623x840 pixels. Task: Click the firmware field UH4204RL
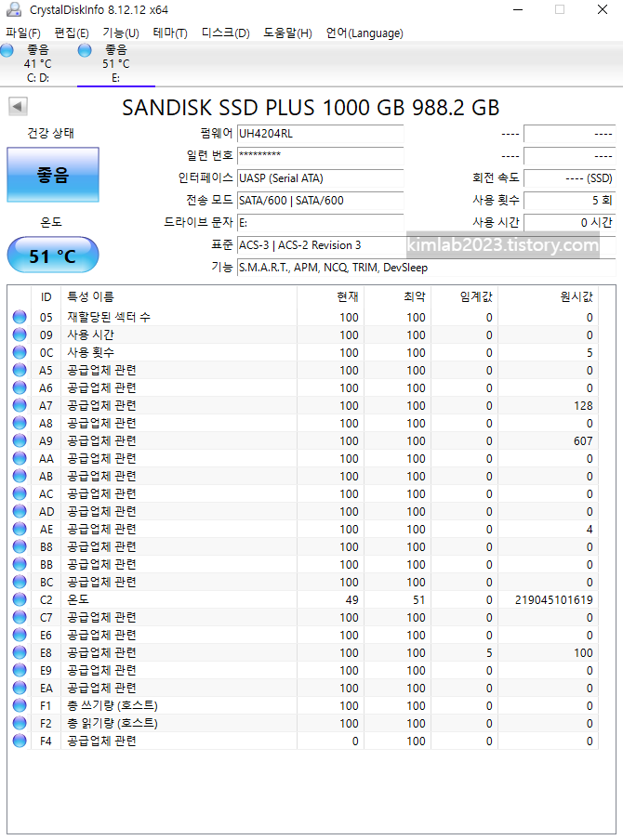[x=320, y=134]
